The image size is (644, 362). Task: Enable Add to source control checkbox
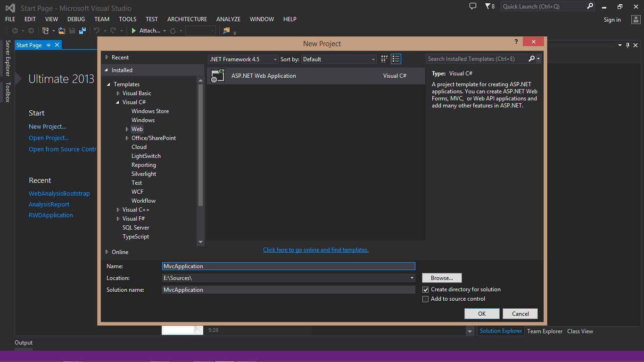coord(426,299)
